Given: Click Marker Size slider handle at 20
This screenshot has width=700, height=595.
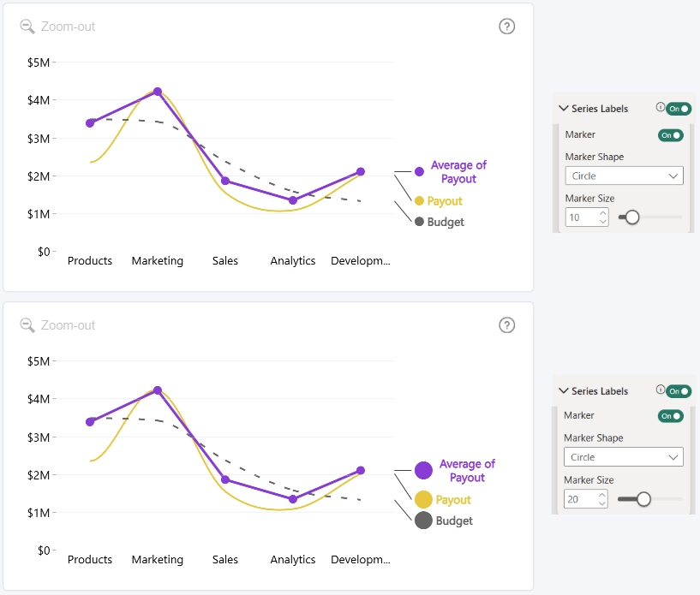Looking at the screenshot, I should [643, 499].
